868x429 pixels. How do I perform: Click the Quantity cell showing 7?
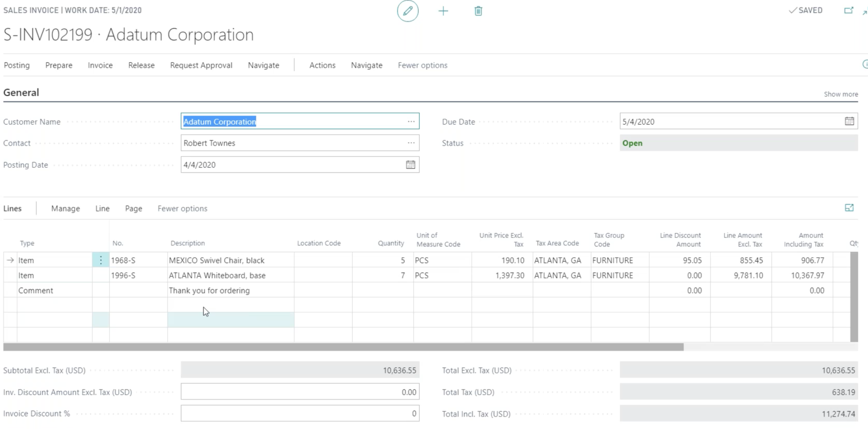(383, 275)
